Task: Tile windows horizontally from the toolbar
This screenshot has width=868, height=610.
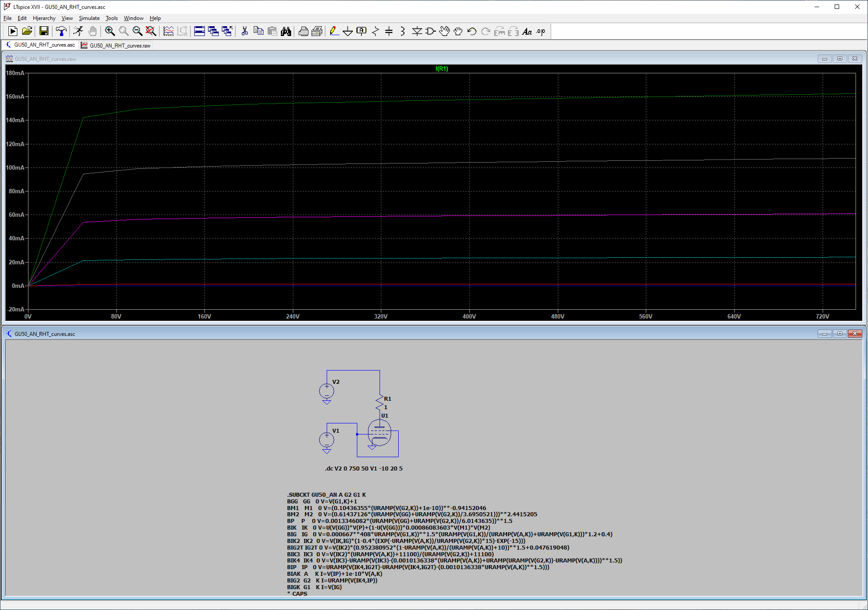Action: tap(200, 31)
